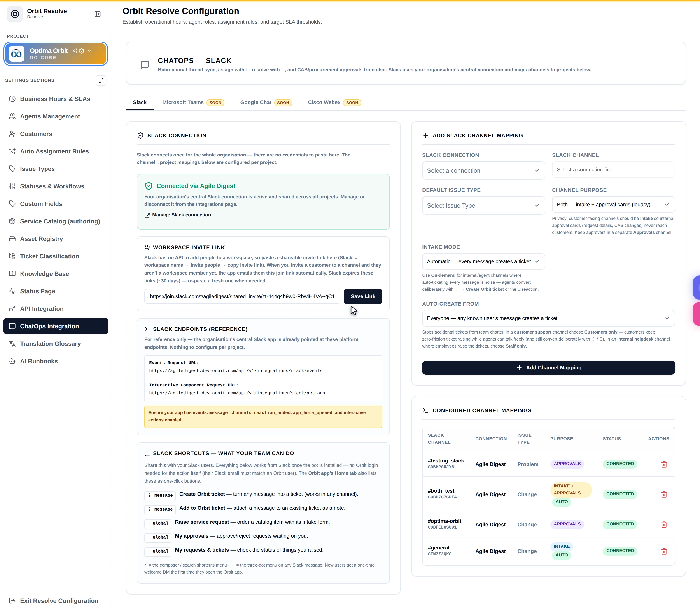Click the CONNECTED status for #testing_slack
This screenshot has height=612, width=700.
[620, 464]
